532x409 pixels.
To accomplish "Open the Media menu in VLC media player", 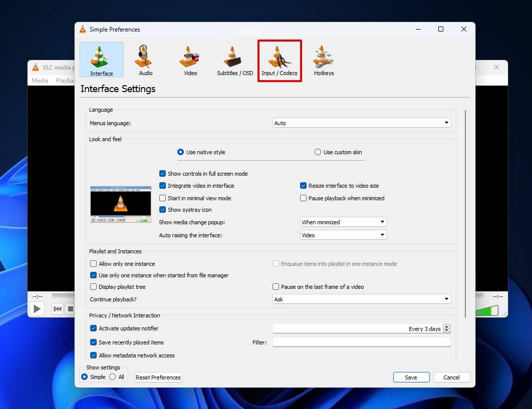I will coord(40,81).
